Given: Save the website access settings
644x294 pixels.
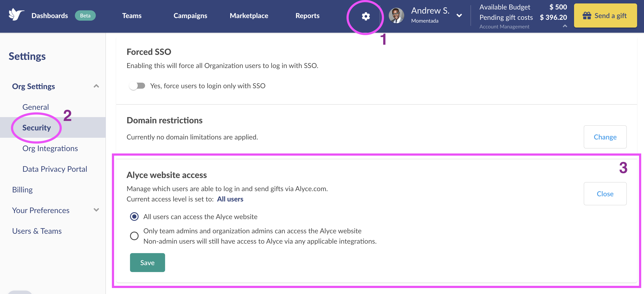Looking at the screenshot, I should point(147,263).
